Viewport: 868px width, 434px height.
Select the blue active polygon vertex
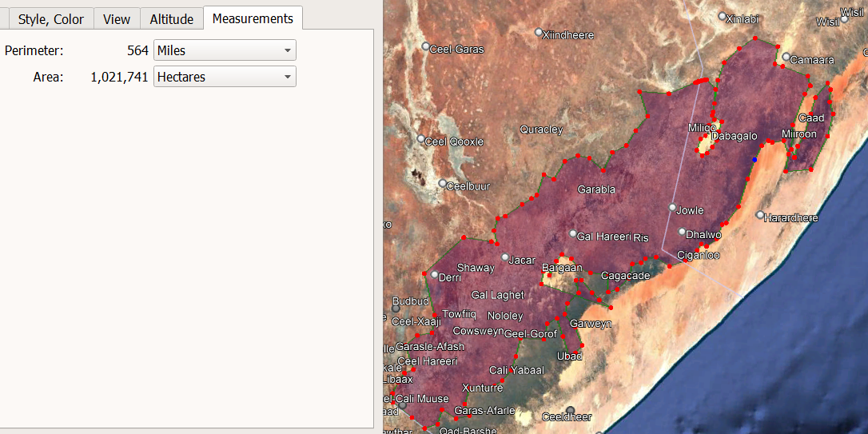coord(754,160)
